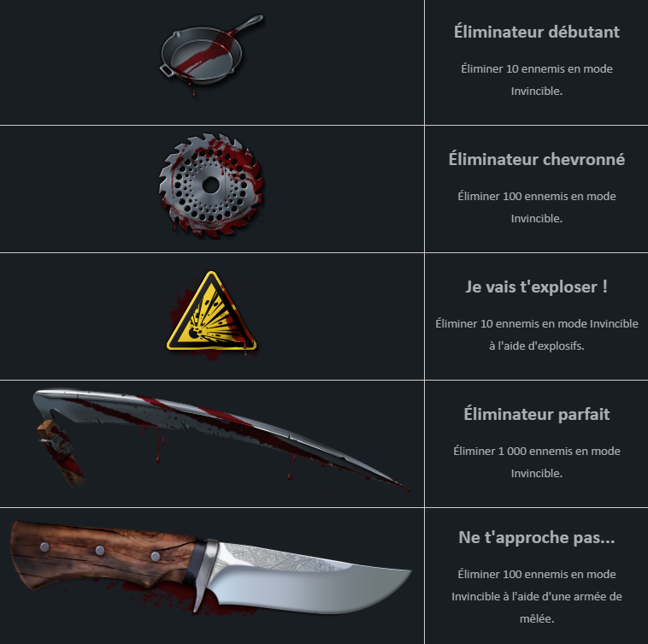The width and height of the screenshot is (648, 644).
Task: Click the bloody frying pan icon
Action: [211, 54]
